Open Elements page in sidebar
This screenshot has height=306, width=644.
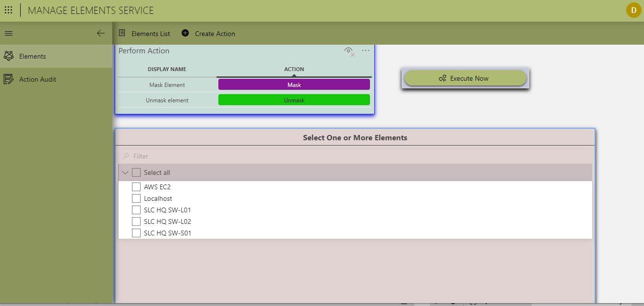tap(56, 56)
